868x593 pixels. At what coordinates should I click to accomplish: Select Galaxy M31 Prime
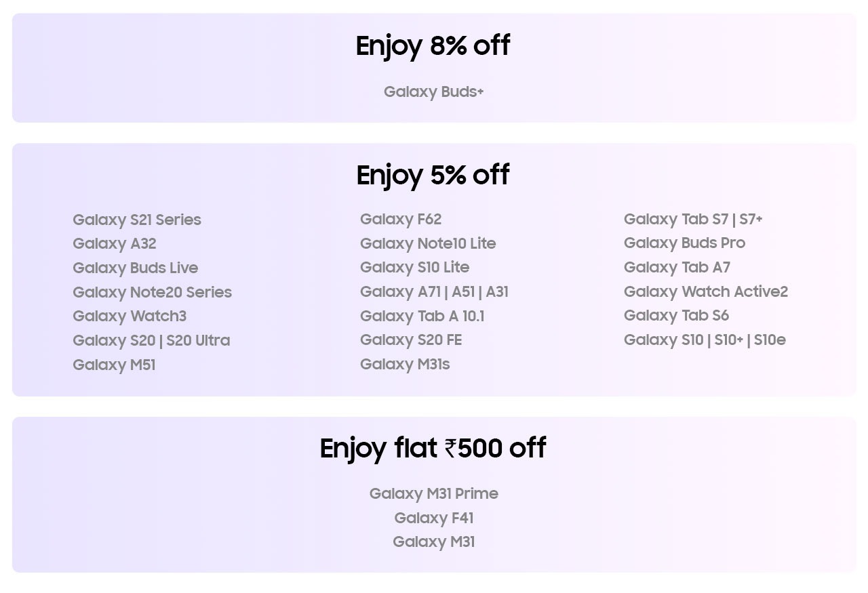(x=434, y=494)
